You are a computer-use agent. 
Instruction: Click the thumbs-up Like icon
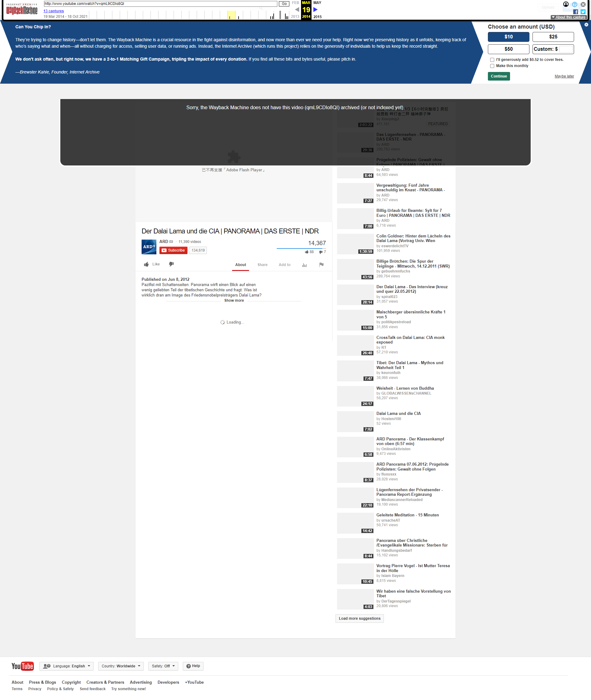point(147,264)
